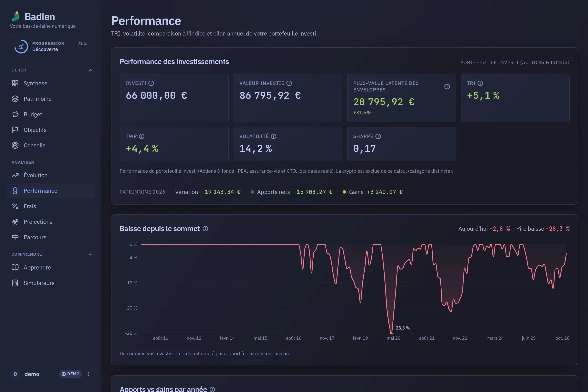Go to Synthèse in the sidebar

tap(50, 83)
